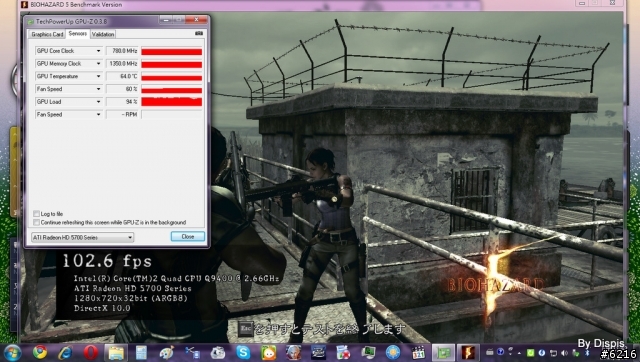Click the GPU-Z title bar app icon
The height and width of the screenshot is (362, 640).
31,21
